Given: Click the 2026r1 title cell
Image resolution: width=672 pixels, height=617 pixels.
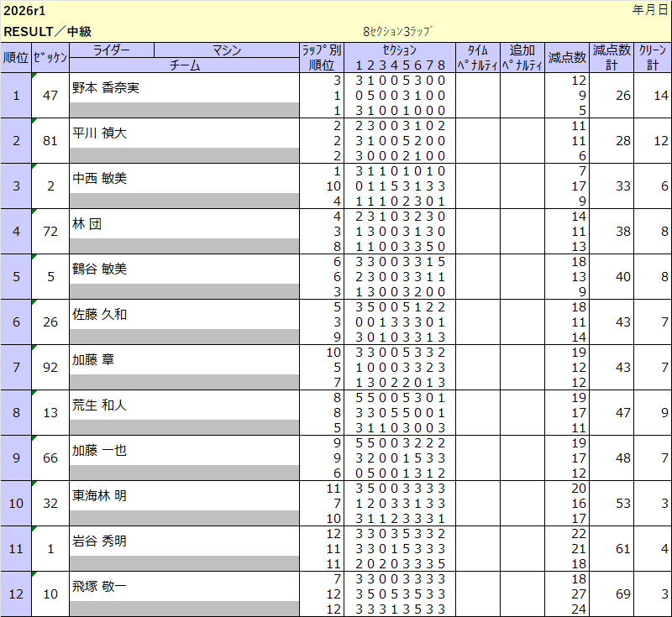Looking at the screenshot, I should [25, 11].
